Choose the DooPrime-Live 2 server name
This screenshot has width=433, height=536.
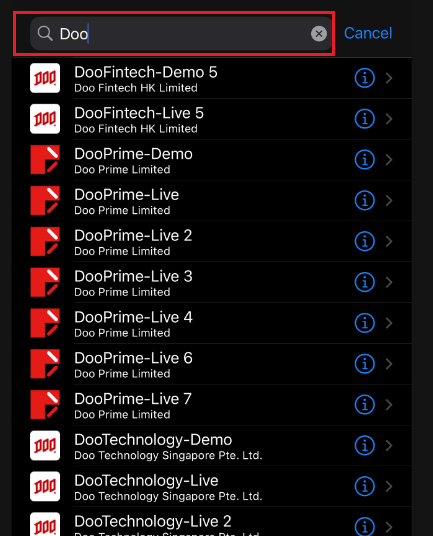[133, 236]
